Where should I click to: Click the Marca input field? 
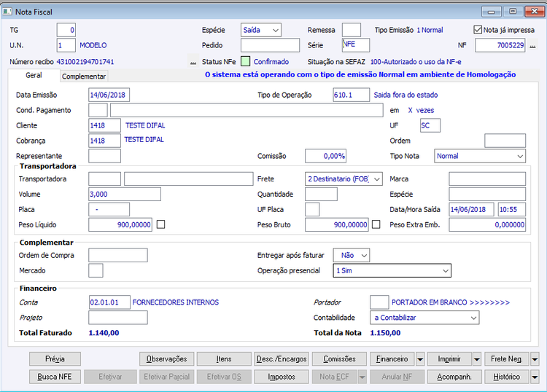(x=487, y=179)
